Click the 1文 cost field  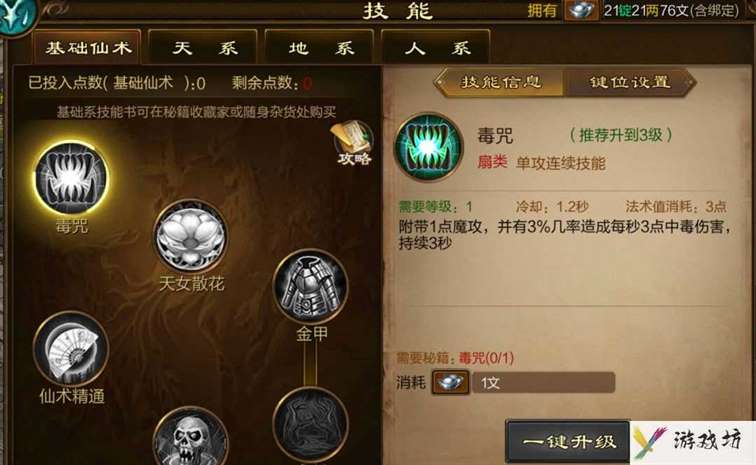point(543,383)
